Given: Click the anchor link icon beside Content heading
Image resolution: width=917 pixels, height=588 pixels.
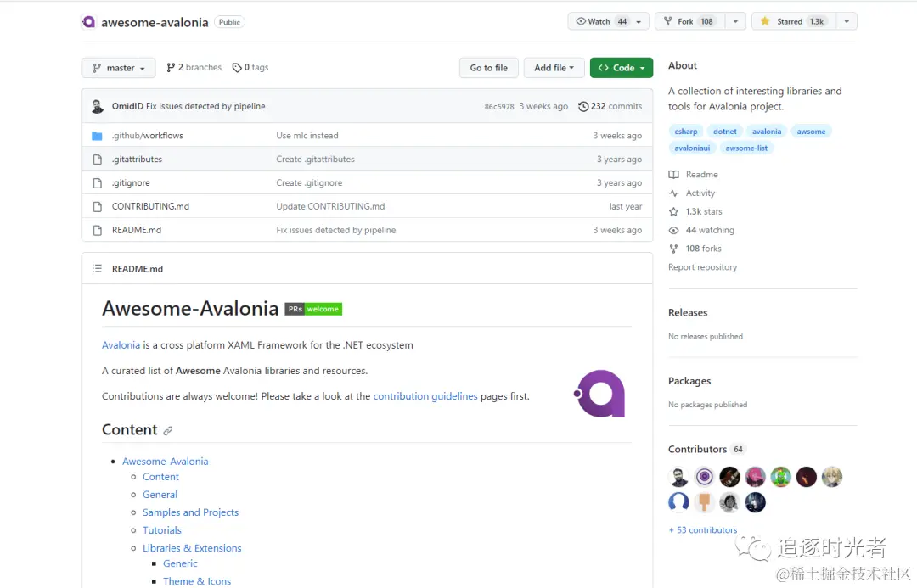Looking at the screenshot, I should point(168,431).
